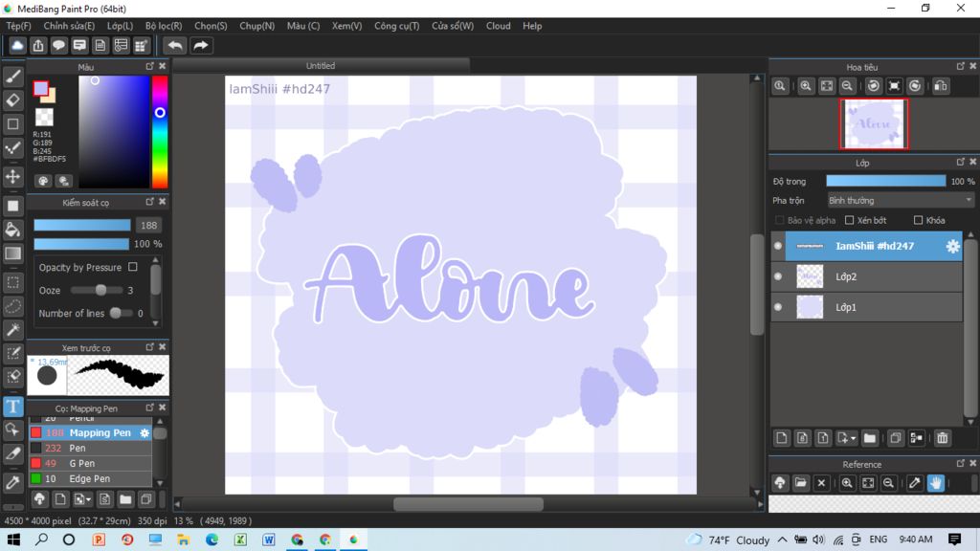Select the rectangular Select tool
This screenshot has height=551, width=980.
tap(12, 282)
